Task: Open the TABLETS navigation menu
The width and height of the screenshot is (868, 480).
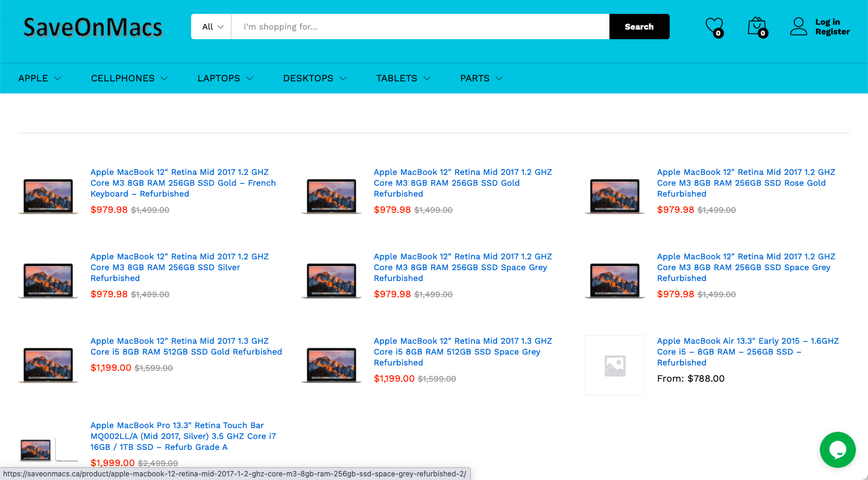Action: click(x=403, y=78)
